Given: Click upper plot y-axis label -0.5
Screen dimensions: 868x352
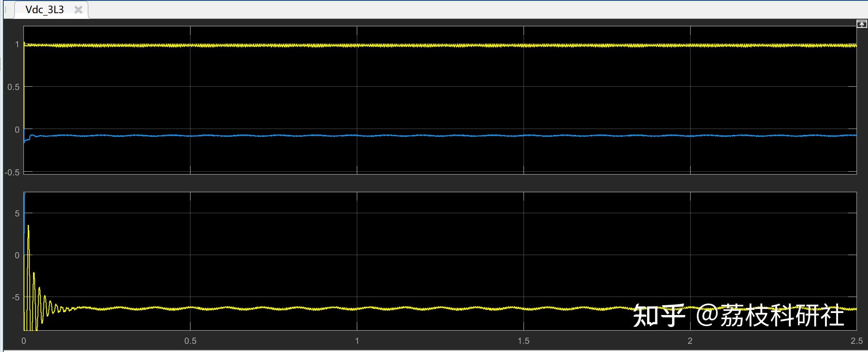Looking at the screenshot, I should [x=12, y=173].
